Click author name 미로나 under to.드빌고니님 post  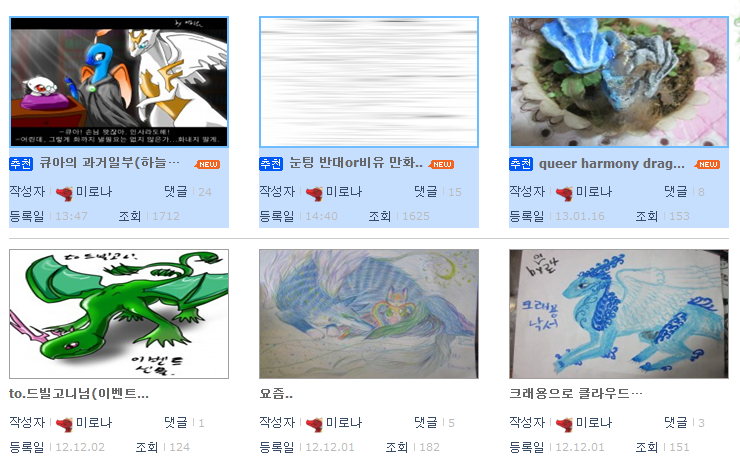coord(94,423)
